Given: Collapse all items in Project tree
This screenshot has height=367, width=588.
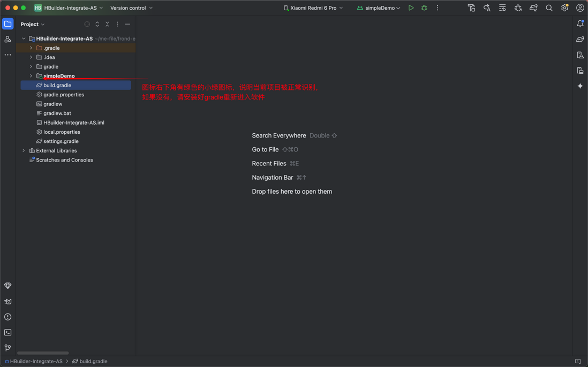Looking at the screenshot, I should point(107,24).
